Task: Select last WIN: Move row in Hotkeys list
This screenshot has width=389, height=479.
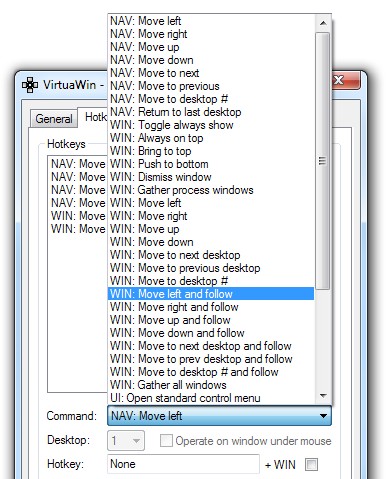Action: tap(78, 229)
